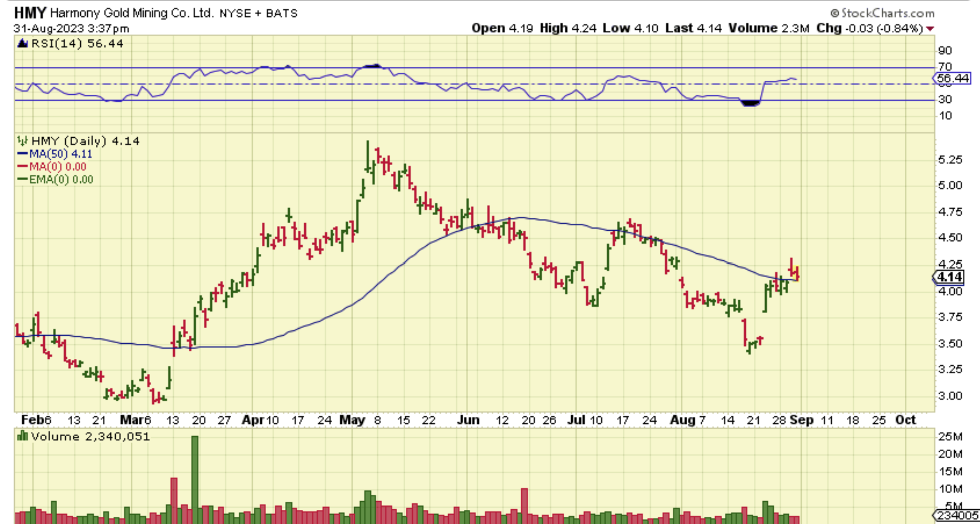Click the Sep label on date axis
This screenshot has width=980, height=524.
click(x=801, y=420)
